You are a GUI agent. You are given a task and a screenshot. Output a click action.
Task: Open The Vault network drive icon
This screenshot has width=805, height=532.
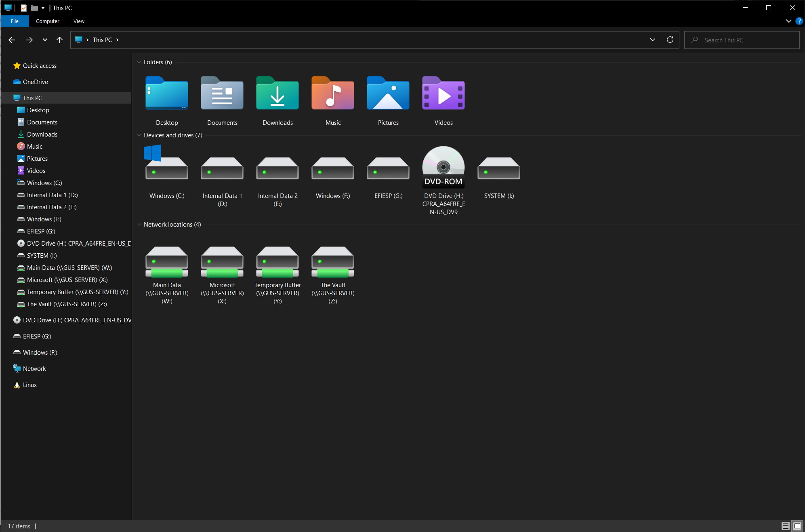pos(333,262)
